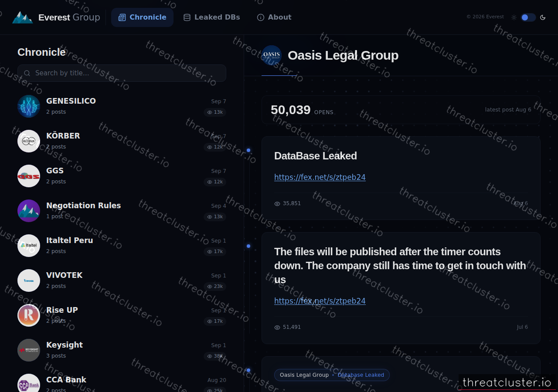The width and height of the screenshot is (558, 392).
Task: Click the Oasis Legal Group heading
Action: pos(343,55)
